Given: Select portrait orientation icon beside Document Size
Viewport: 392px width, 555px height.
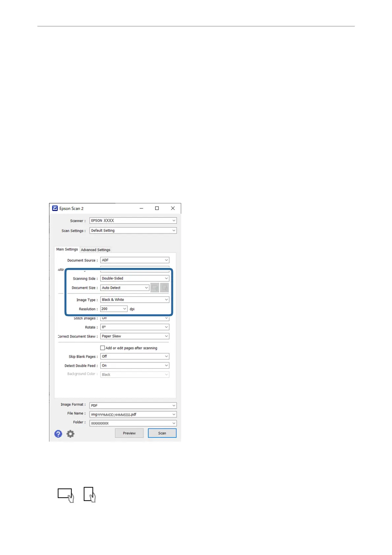Looking at the screenshot, I should click(164, 288).
